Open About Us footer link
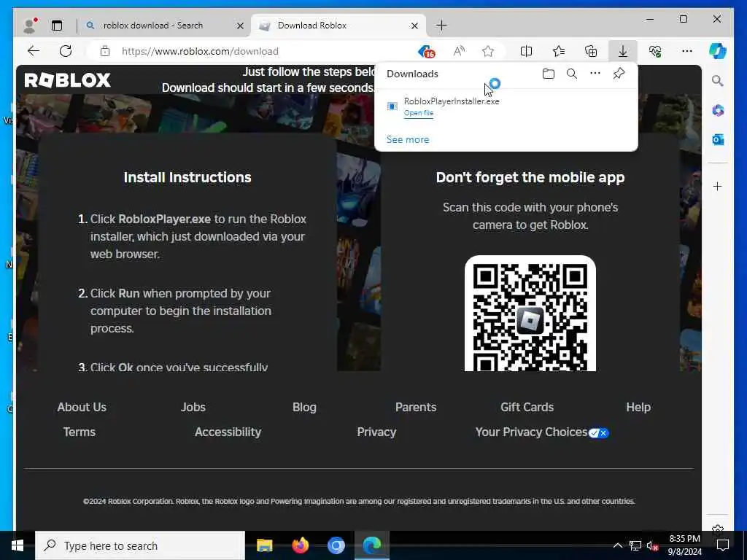The width and height of the screenshot is (747, 560). [x=82, y=407]
